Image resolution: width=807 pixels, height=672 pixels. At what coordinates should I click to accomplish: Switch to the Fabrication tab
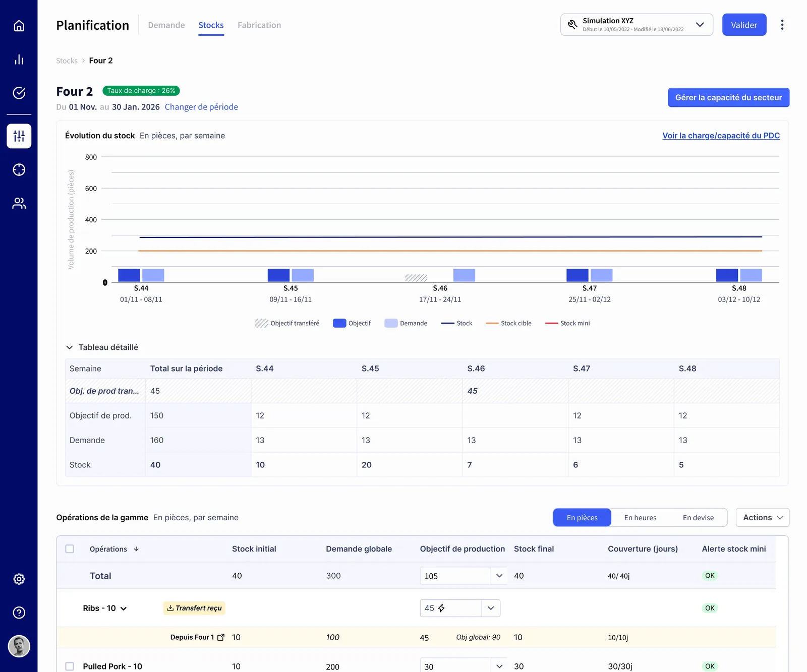[259, 25]
